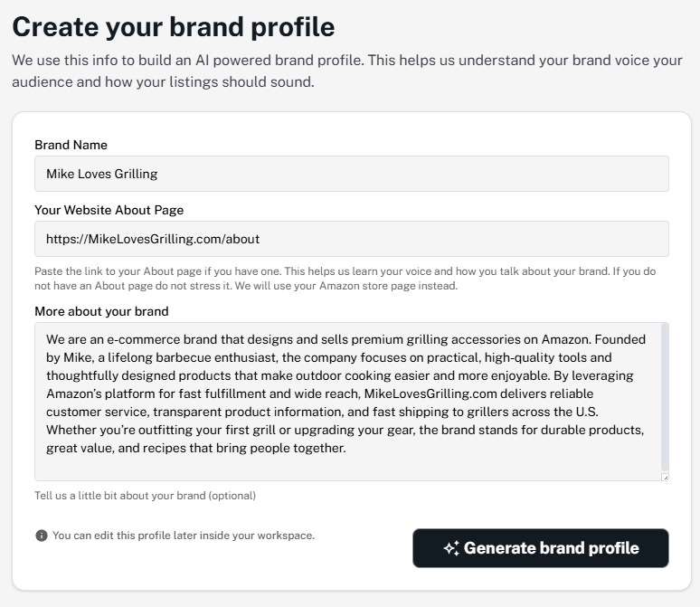The image size is (700, 607).
Task: Click the Brand Name label
Action: pos(71,145)
